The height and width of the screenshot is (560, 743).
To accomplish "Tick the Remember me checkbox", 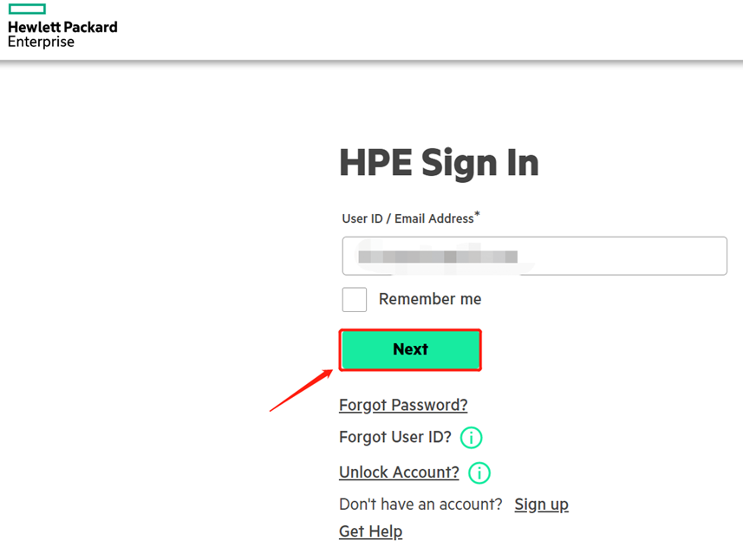I will coord(355,299).
